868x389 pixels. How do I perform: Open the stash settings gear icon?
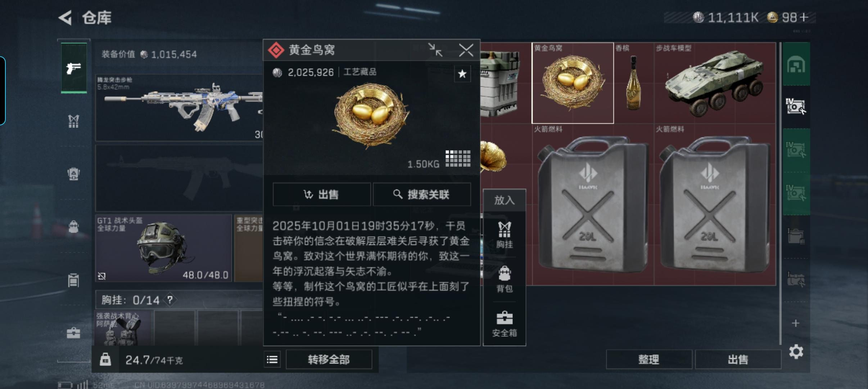pos(796,352)
